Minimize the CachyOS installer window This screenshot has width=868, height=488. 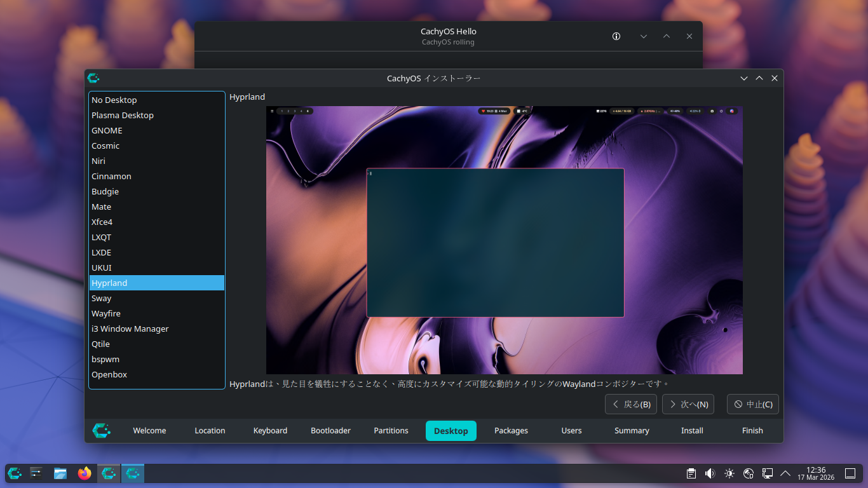coord(744,78)
